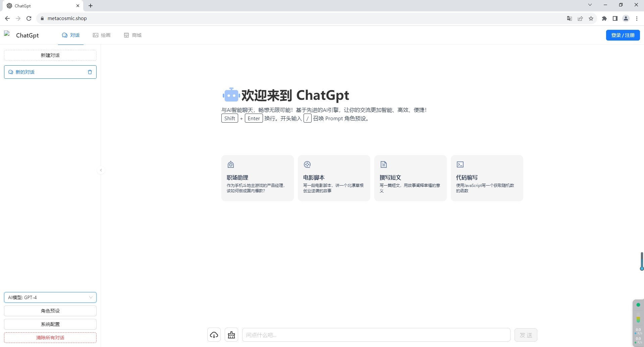
Task: Choose the 电影脚本 prompt card
Action: [334, 178]
